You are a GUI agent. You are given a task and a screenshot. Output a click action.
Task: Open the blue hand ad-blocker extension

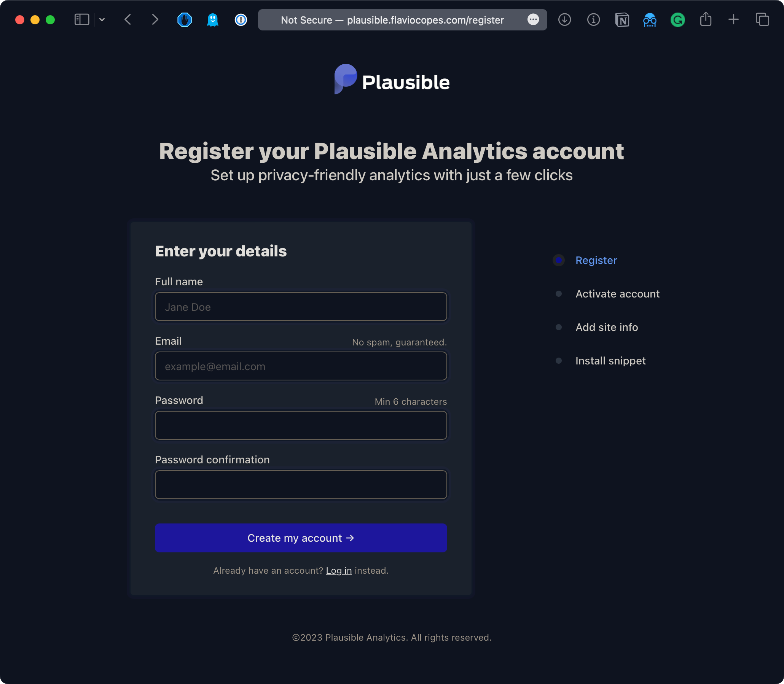point(185,20)
